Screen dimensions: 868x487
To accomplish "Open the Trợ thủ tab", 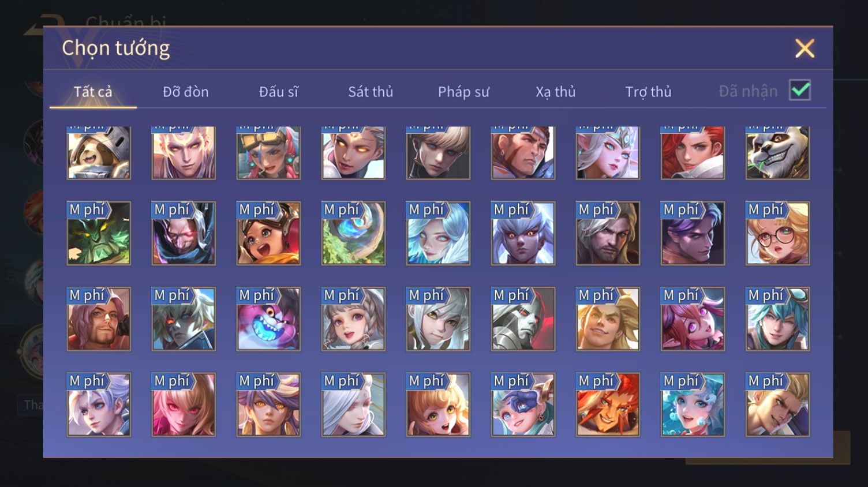I will click(649, 91).
